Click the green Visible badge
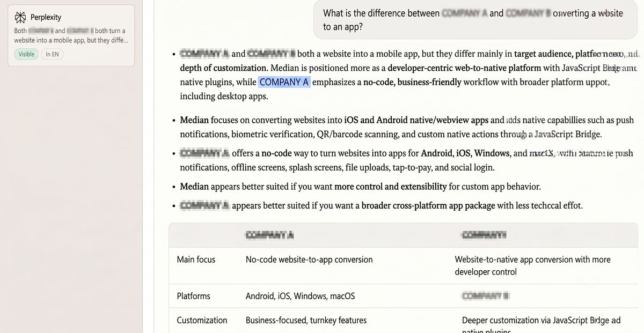The image size is (644, 333). coord(26,54)
